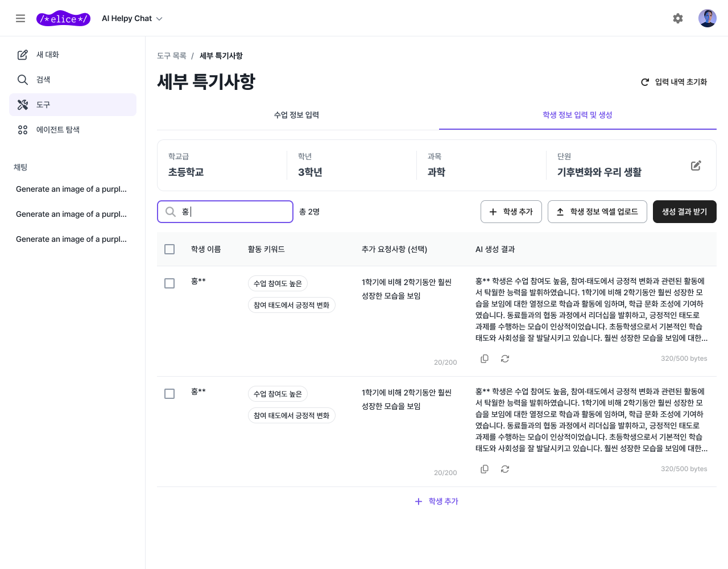The image size is (728, 569).
Task: Click the 입력 내역 초기화 reset icon
Action: (x=644, y=81)
